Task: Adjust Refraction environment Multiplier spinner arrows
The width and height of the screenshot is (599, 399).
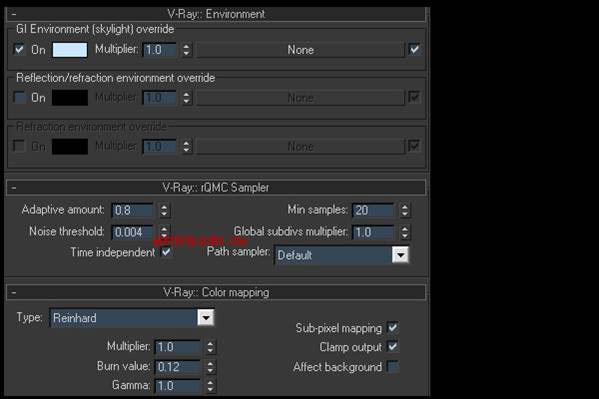Action: 186,146
